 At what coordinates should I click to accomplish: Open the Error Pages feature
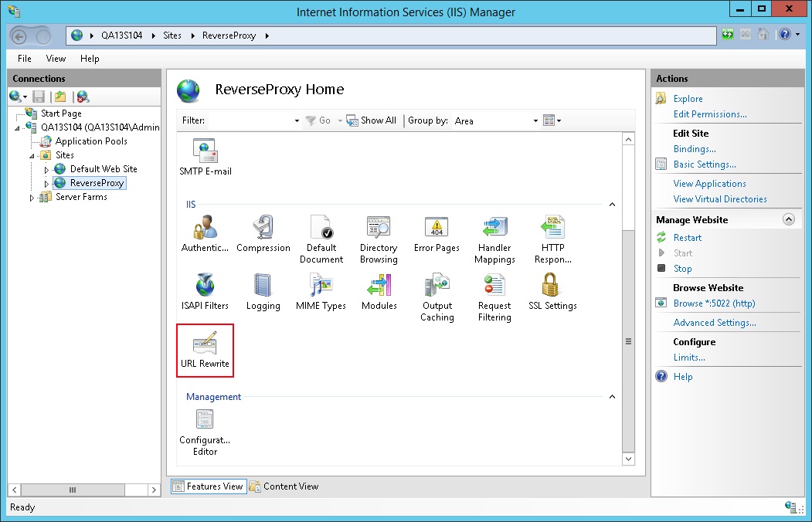click(437, 234)
